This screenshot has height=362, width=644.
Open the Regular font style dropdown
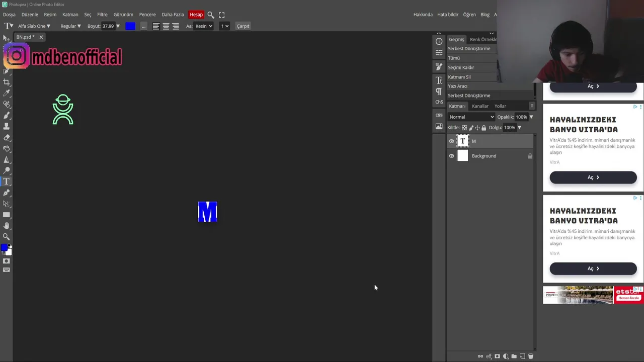(70, 26)
